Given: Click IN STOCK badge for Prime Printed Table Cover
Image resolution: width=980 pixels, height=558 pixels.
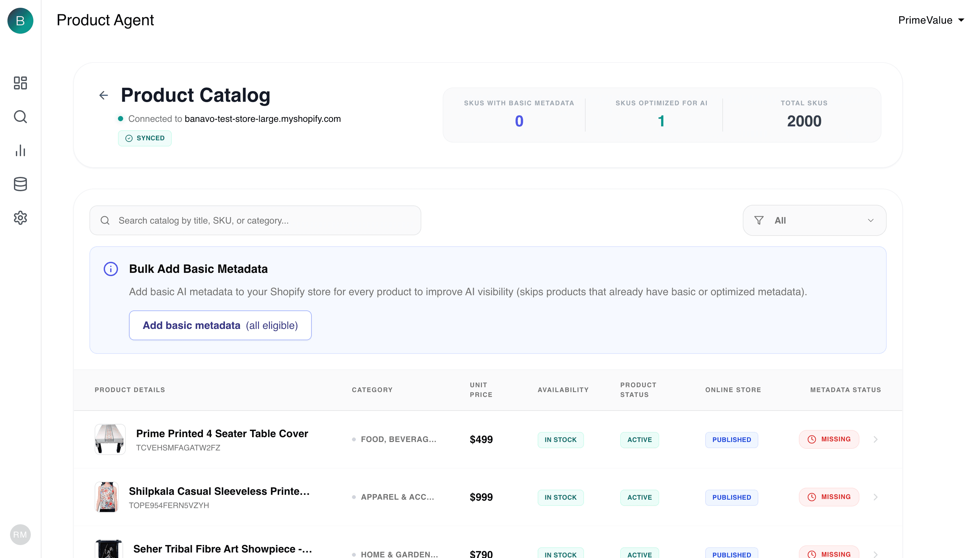Looking at the screenshot, I should pos(560,440).
